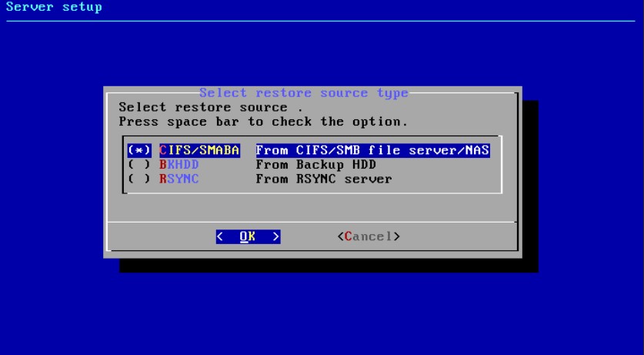This screenshot has width=644, height=355.
Task: Click 'From CIFS/SMB file server/NAS' description
Action: (372, 150)
